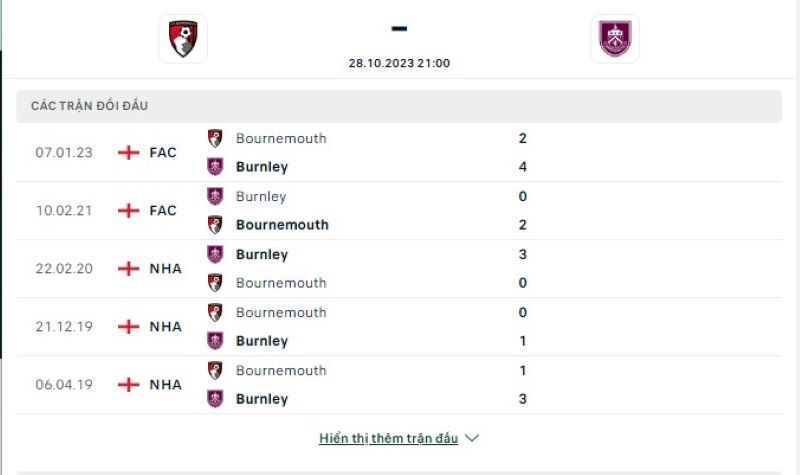Select NHA league label in the 21.12.19 row

click(166, 327)
